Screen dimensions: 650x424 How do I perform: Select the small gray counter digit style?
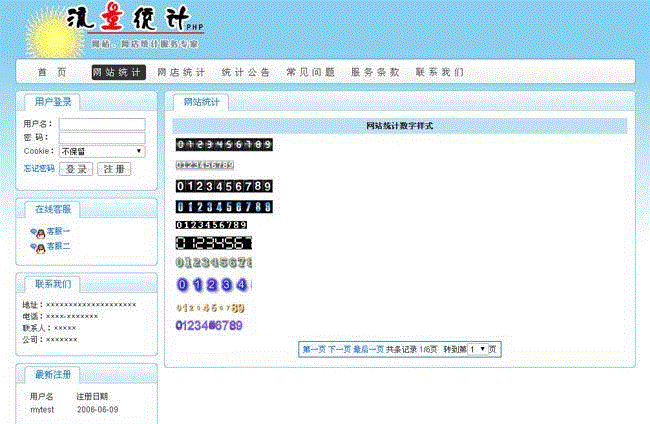[205, 165]
